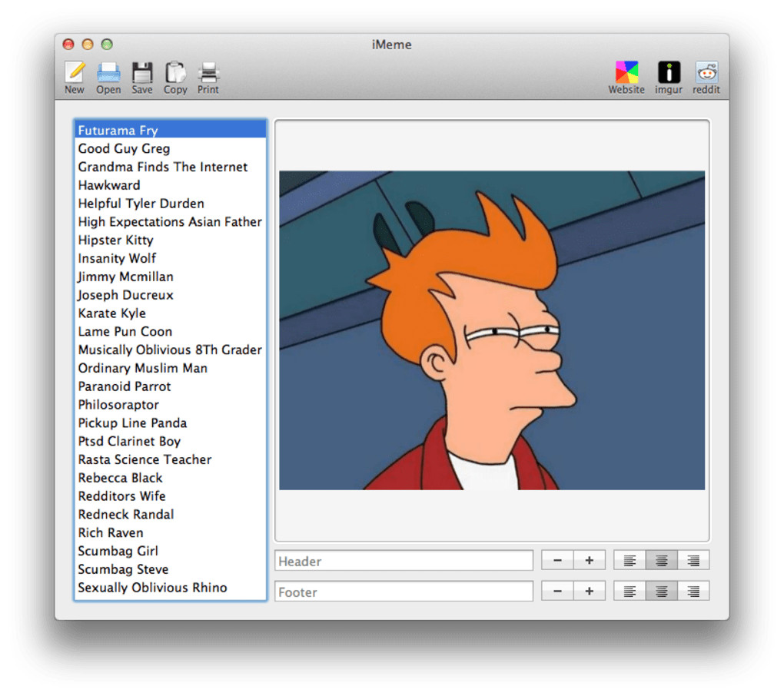Focus the Header text field

coord(404,561)
